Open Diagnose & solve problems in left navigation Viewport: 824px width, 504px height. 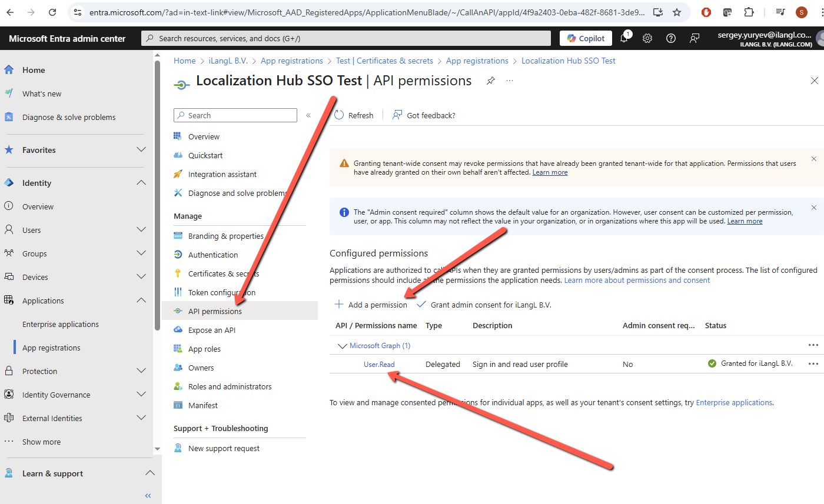click(69, 117)
